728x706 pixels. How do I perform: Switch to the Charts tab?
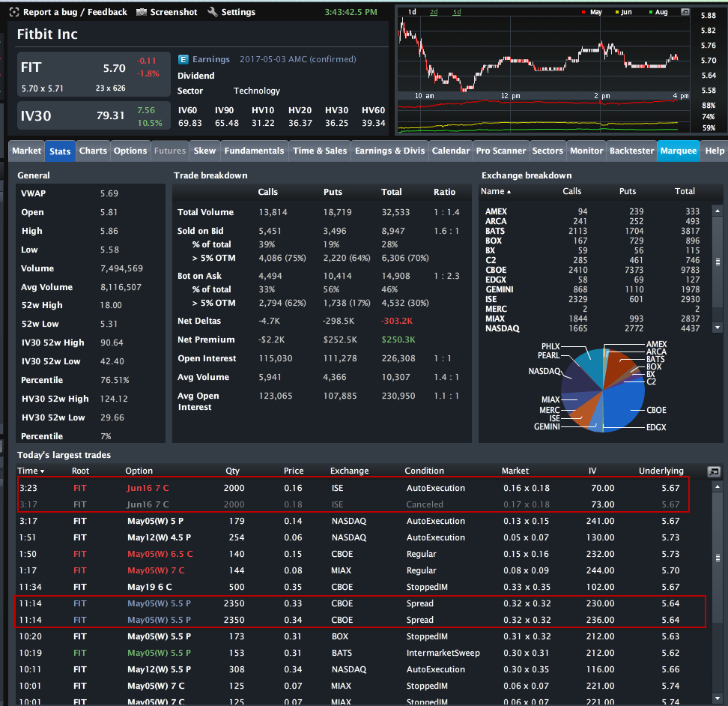point(93,151)
